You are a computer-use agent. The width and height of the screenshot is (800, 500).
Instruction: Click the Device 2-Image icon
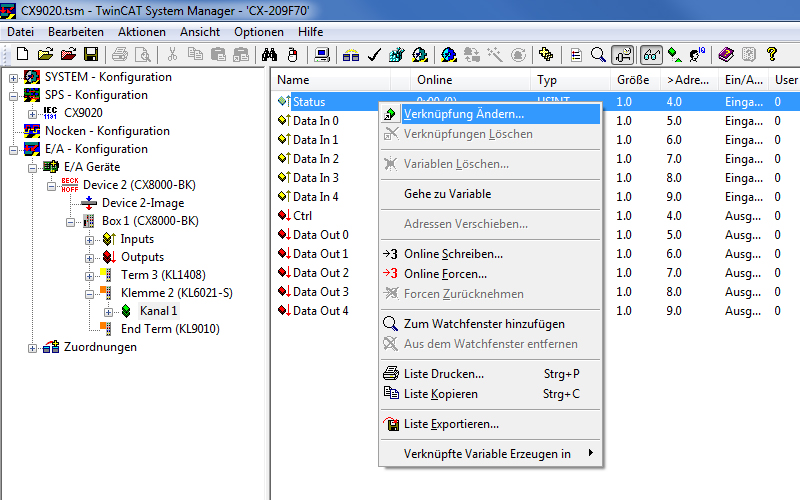[89, 203]
